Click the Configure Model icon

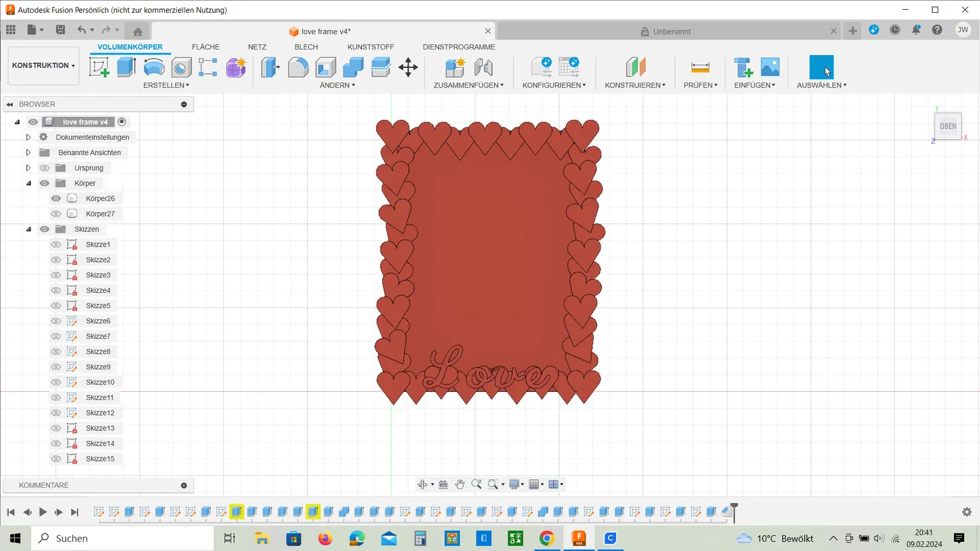(x=541, y=67)
